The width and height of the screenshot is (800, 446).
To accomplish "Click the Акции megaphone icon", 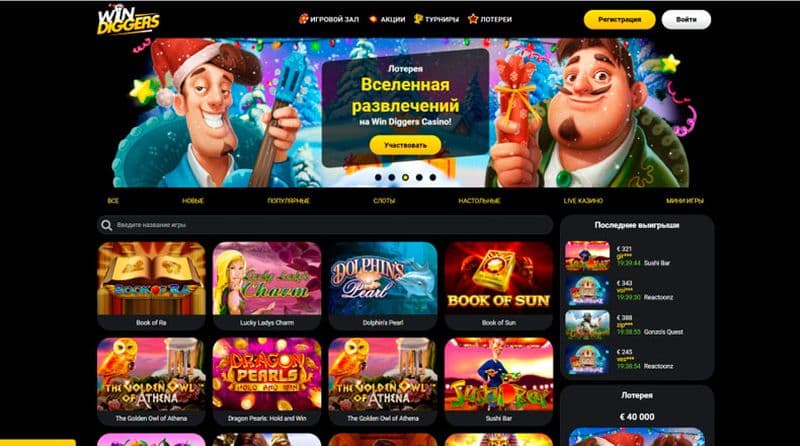I will [x=373, y=19].
